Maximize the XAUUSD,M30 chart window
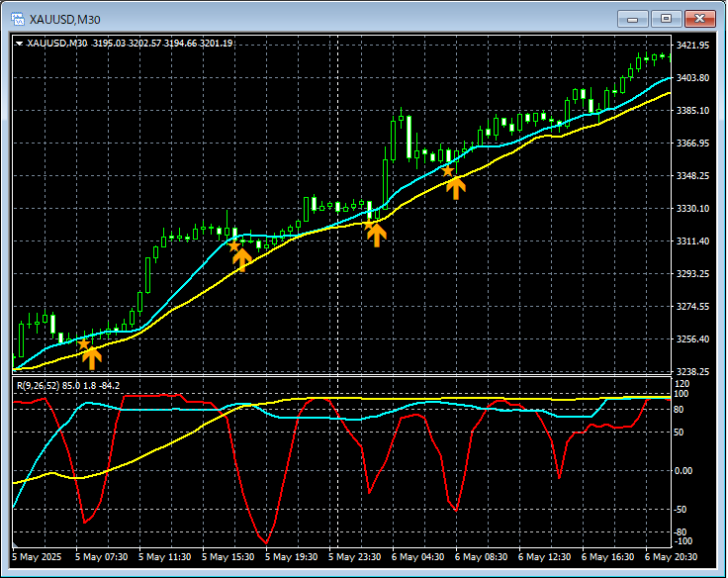 click(x=666, y=19)
